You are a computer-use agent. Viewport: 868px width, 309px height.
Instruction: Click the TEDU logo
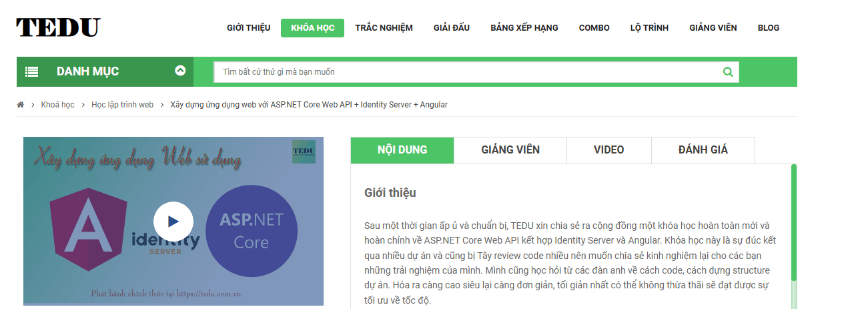point(59,27)
